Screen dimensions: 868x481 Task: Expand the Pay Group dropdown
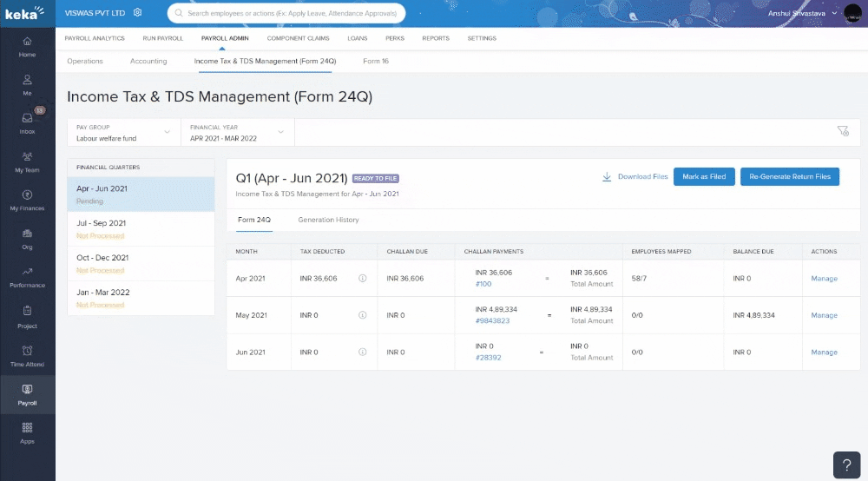point(123,132)
